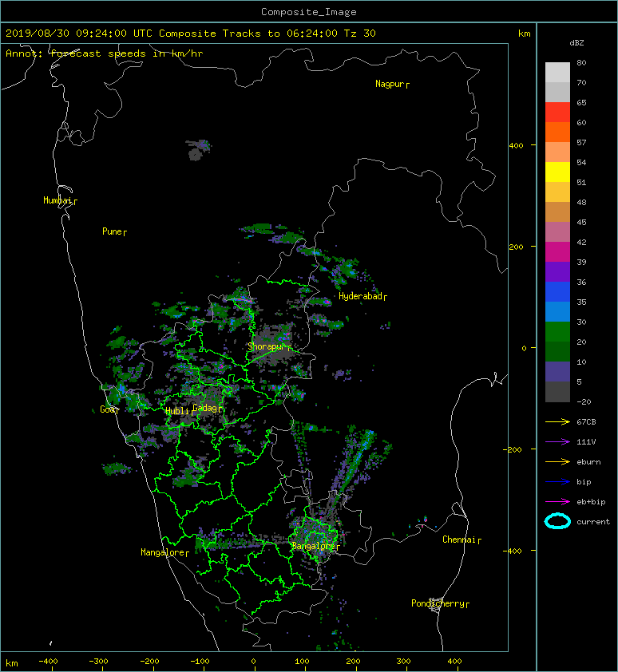Click the light gray 80 dBZ swatch

coord(557,72)
